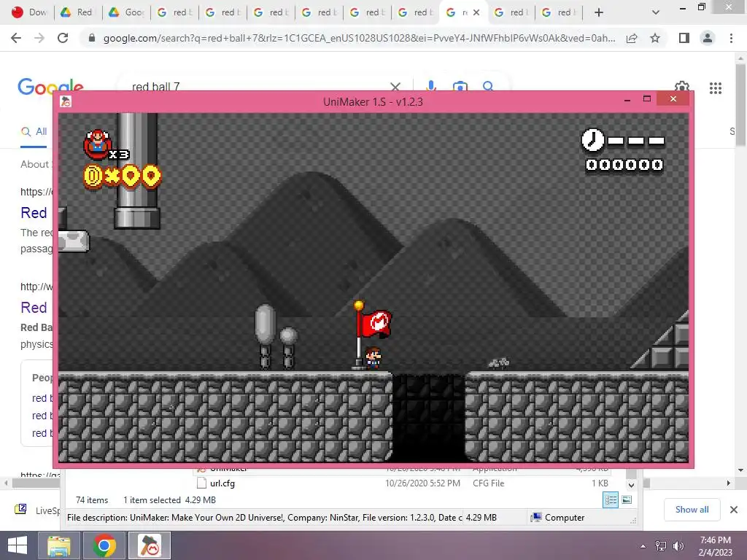This screenshot has height=560, width=747.
Task: Open the Chrome side panel
Action: pyautogui.click(x=684, y=38)
